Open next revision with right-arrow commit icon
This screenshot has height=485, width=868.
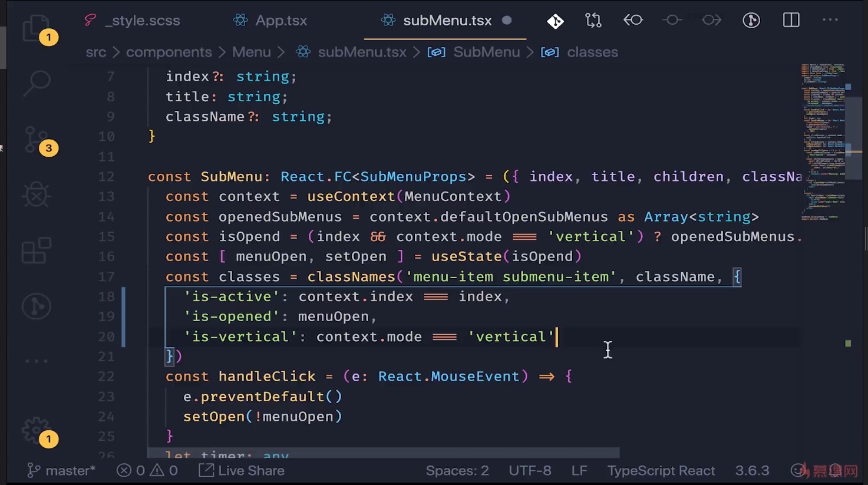712,21
